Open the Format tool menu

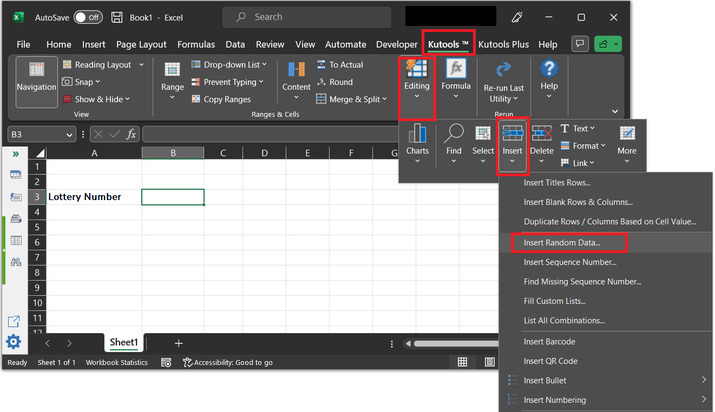point(583,146)
